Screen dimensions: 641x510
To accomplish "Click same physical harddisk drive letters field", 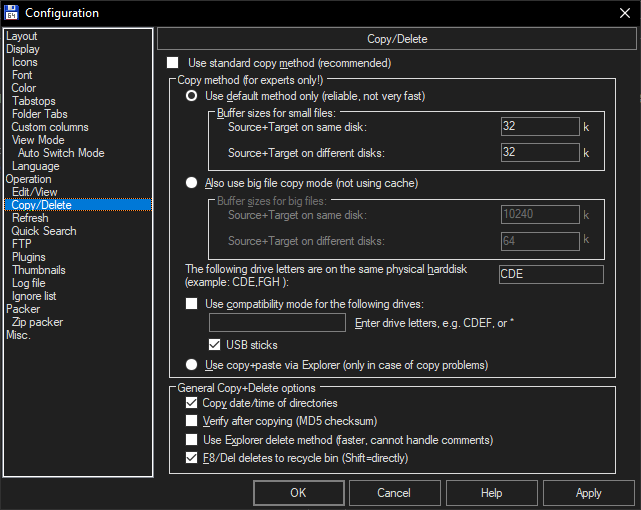I will click(550, 275).
